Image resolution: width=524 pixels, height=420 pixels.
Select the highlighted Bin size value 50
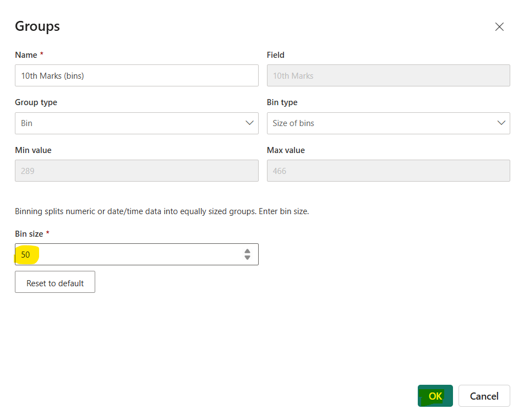[x=26, y=254]
